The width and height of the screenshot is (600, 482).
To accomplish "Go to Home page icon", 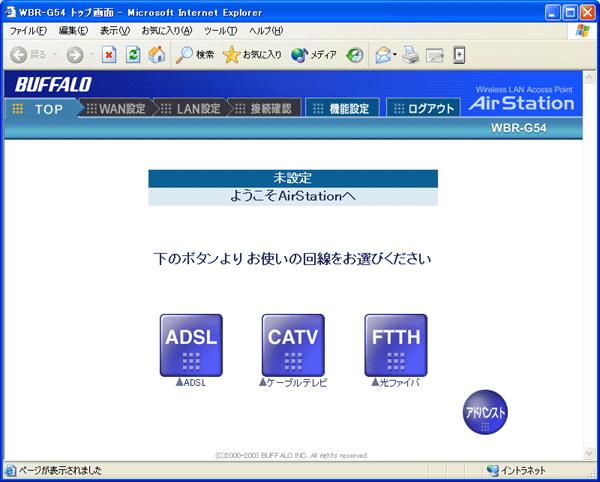I will [x=157, y=55].
